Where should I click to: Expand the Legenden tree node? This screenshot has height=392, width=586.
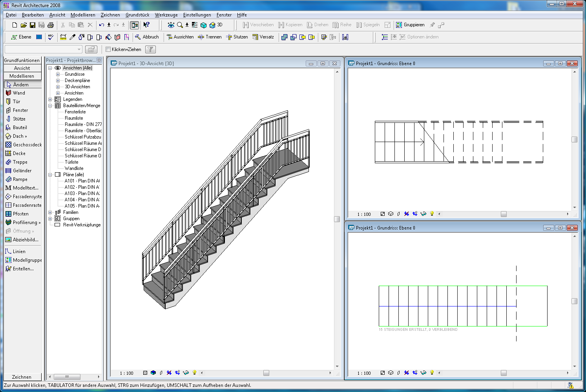pos(50,99)
